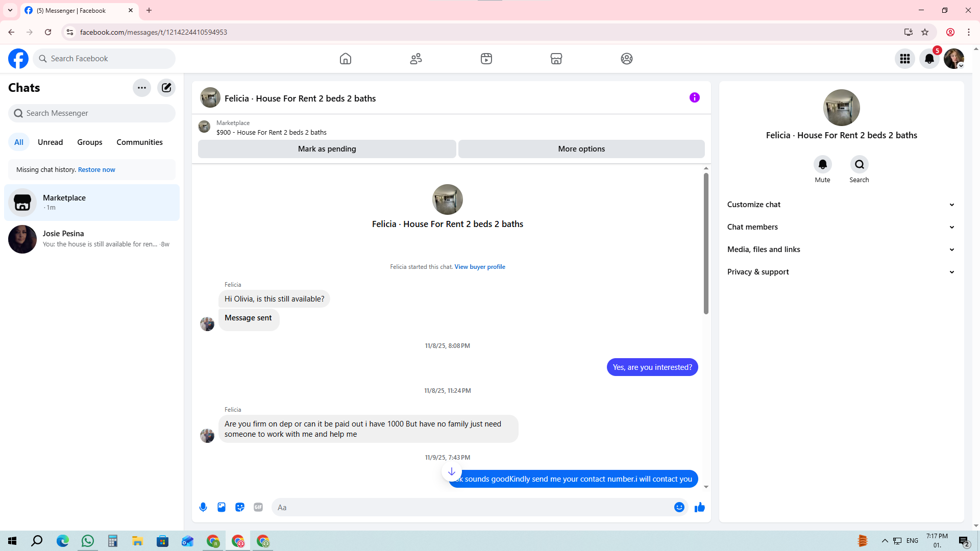Expand the Customize chat section
Image resolution: width=980 pixels, height=551 pixels.
coord(841,205)
